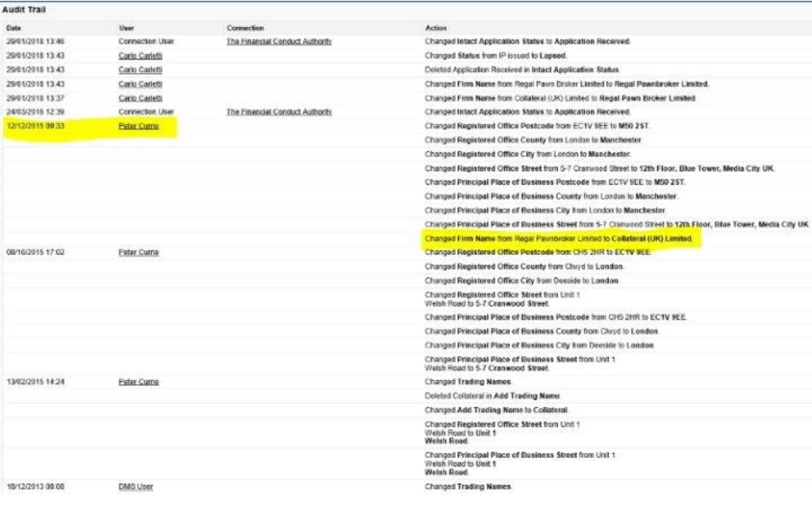Click Connection User in the 29/01/2018 13:46 row

tap(145, 41)
